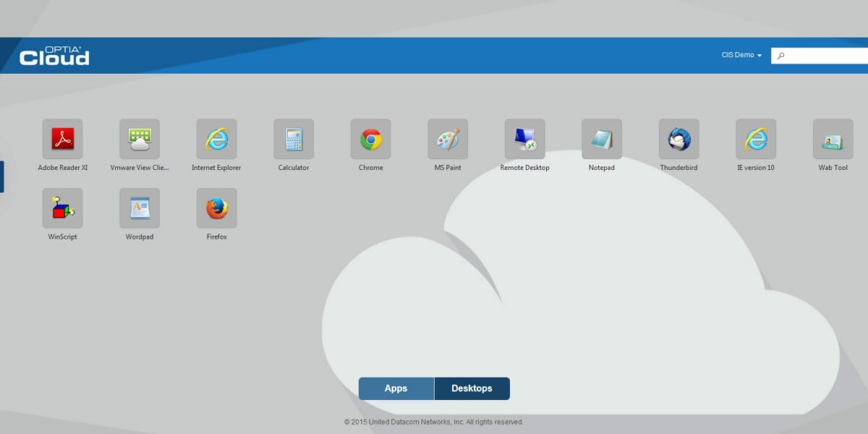Launch Wordpad app icon
This screenshot has width=868, height=434.
[x=140, y=208]
